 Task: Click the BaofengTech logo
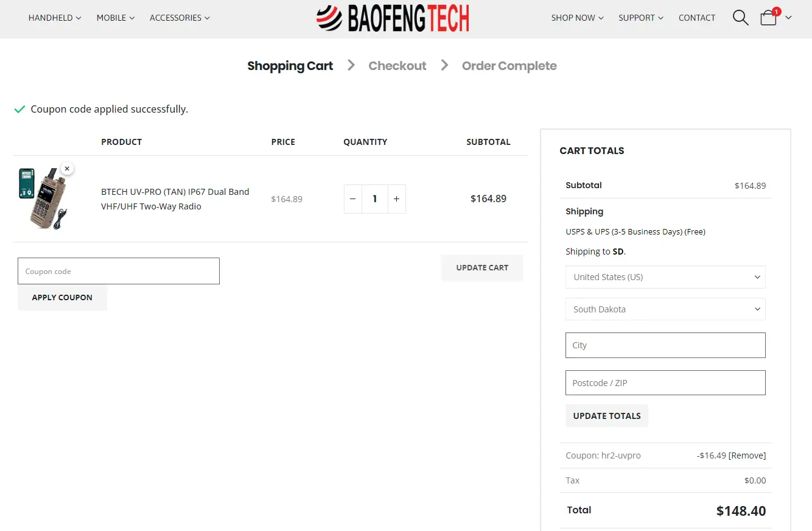pyautogui.click(x=393, y=18)
